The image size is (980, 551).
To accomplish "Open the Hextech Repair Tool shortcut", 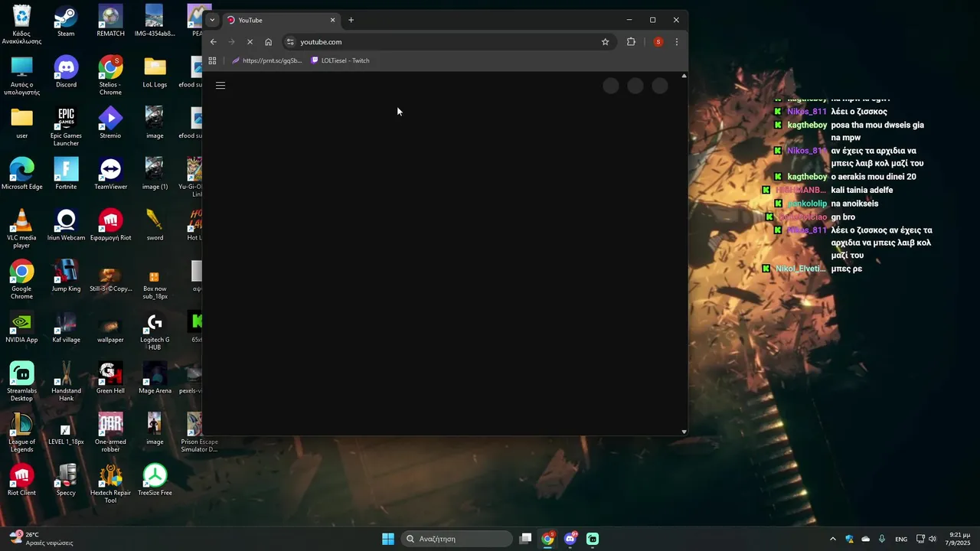I will [110, 484].
